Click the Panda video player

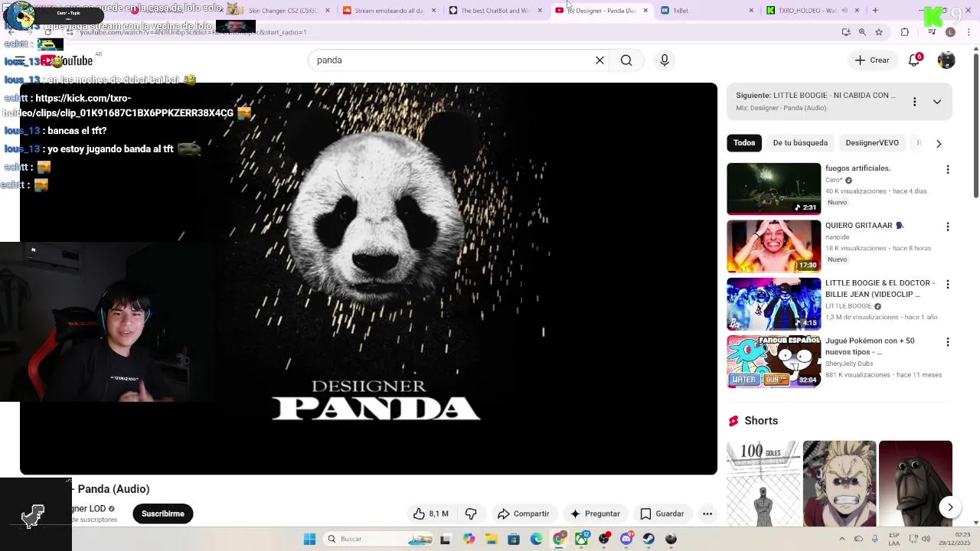368,279
